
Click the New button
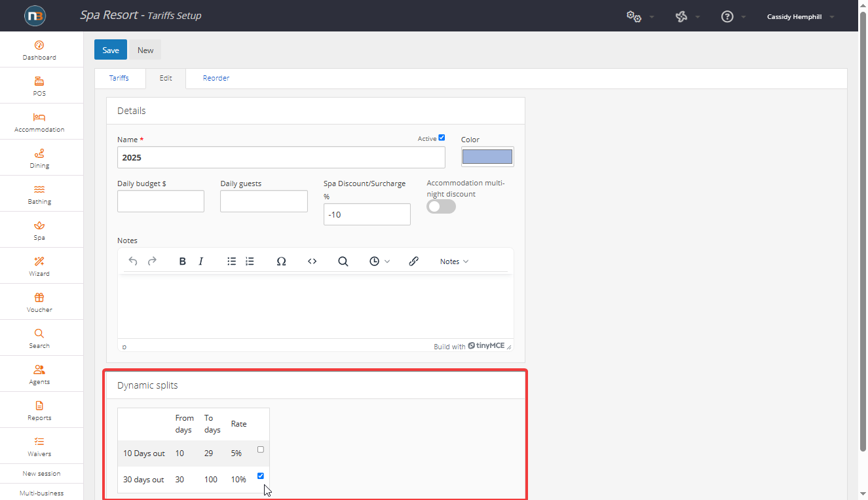point(145,50)
